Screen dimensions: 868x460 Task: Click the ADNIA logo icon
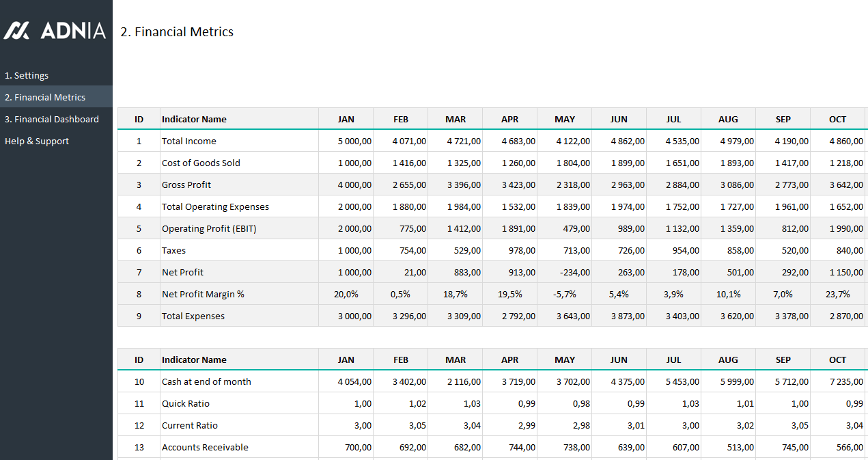tap(17, 31)
